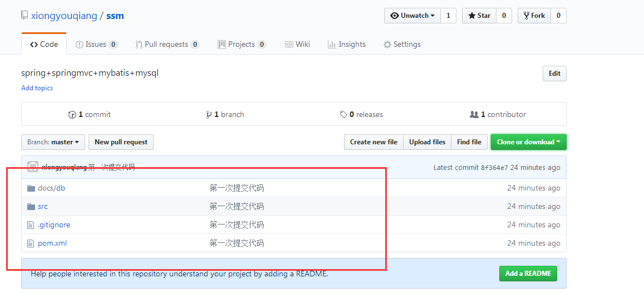
Task: Click 24 minutes ago in src row
Action: pos(534,206)
